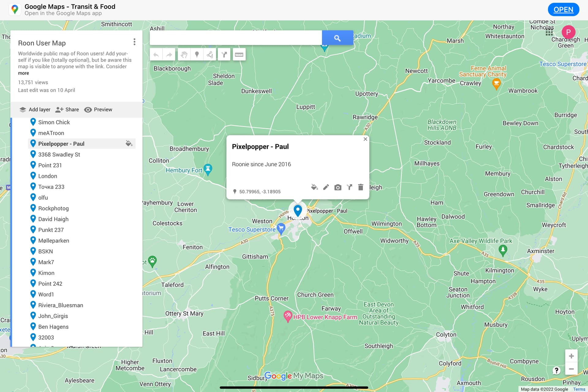Image resolution: width=588 pixels, height=392 pixels.
Task: Click the blue search button
Action: 337,38
